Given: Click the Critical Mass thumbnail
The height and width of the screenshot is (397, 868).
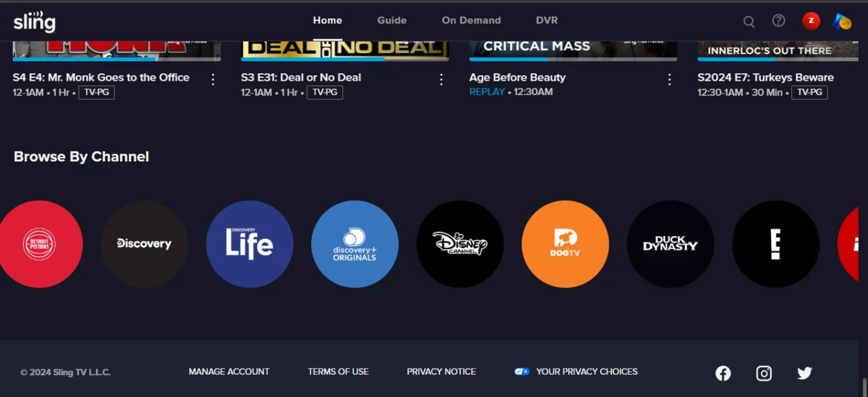Looking at the screenshot, I should point(573,51).
